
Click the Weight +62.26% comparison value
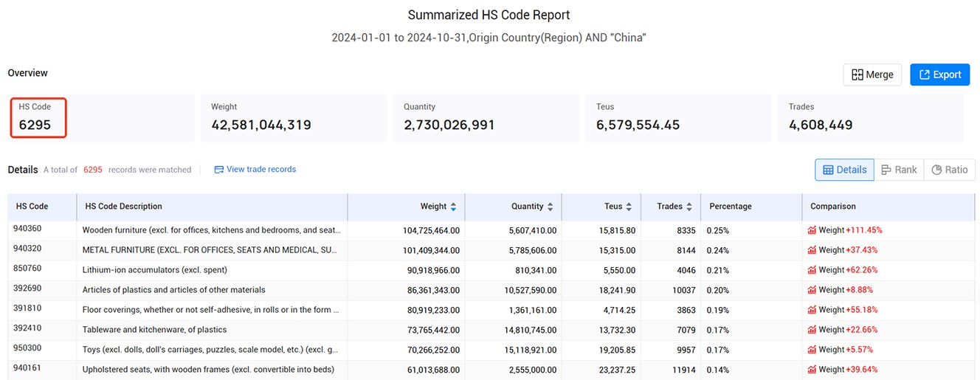(x=848, y=270)
